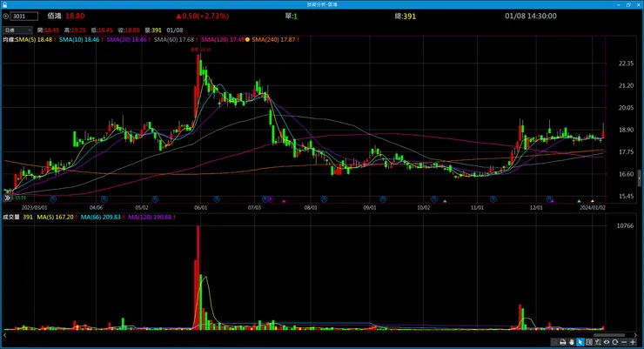The image size is (644, 349).
Task: Click the tallest red volume bar in June
Action: click(x=198, y=277)
